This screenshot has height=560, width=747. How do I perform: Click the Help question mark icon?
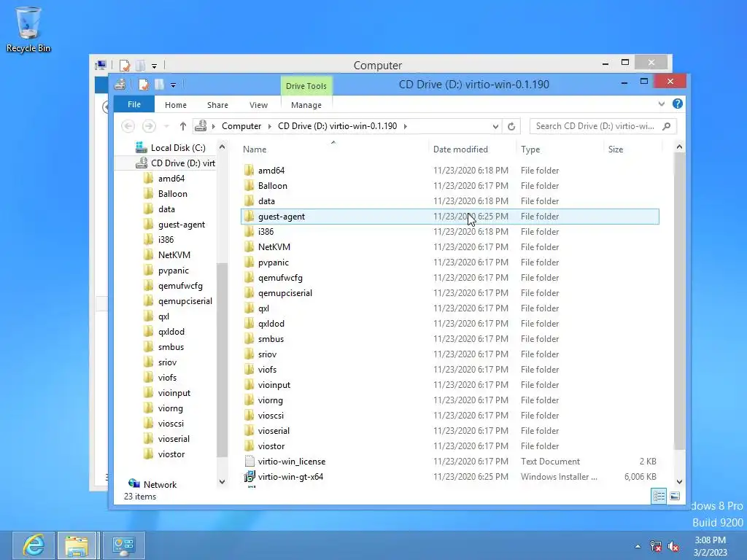click(678, 104)
